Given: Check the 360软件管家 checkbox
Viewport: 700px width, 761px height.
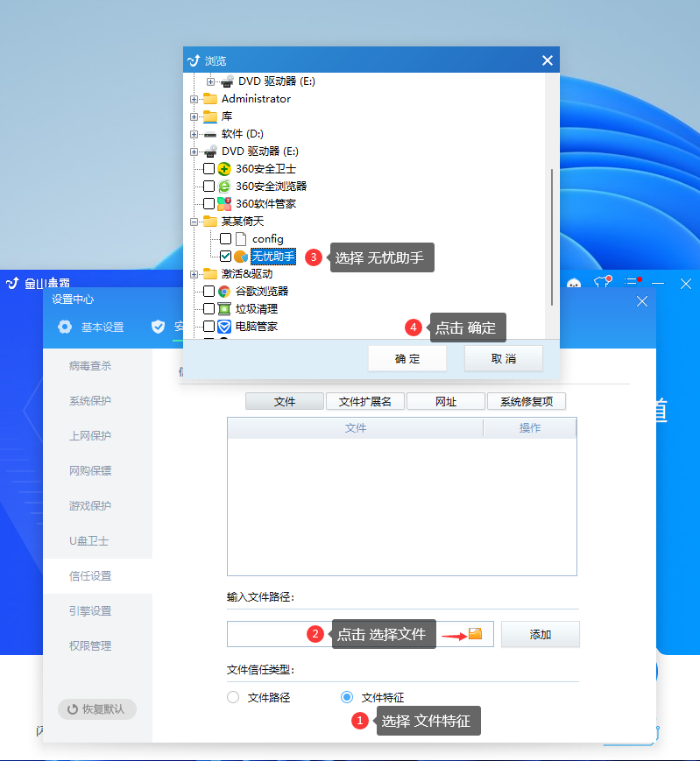Looking at the screenshot, I should point(209,204).
